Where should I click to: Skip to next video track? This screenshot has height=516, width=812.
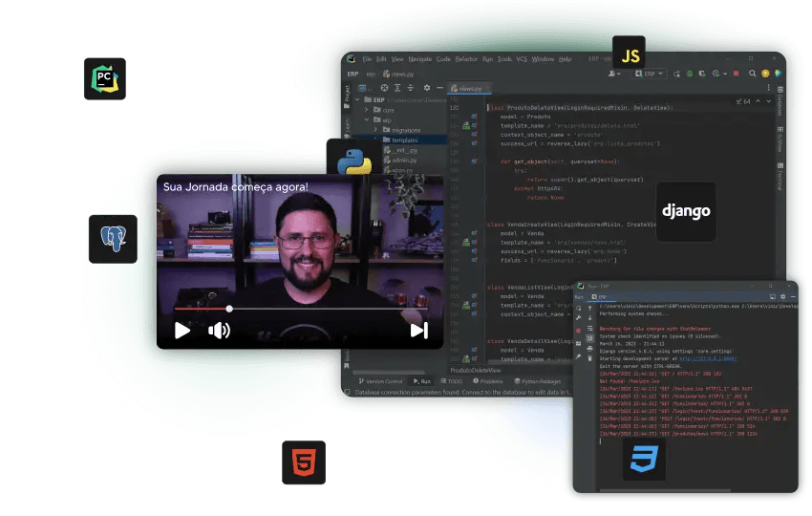click(419, 331)
